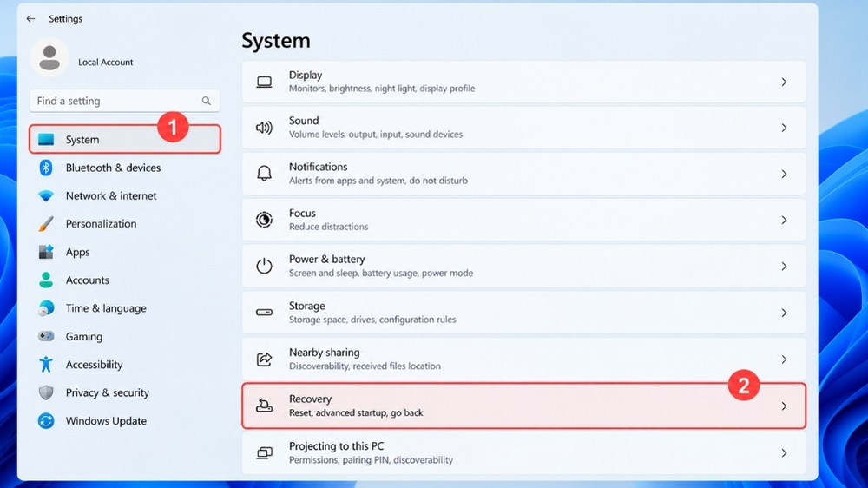Click the Windows Update refresh icon
Screen dimensions: 868x488
[x=46, y=421]
